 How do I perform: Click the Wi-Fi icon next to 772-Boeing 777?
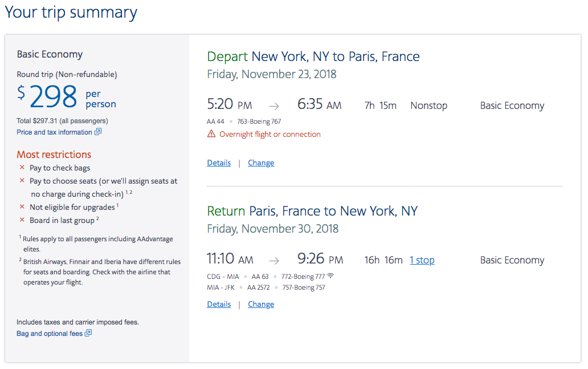[x=330, y=276]
